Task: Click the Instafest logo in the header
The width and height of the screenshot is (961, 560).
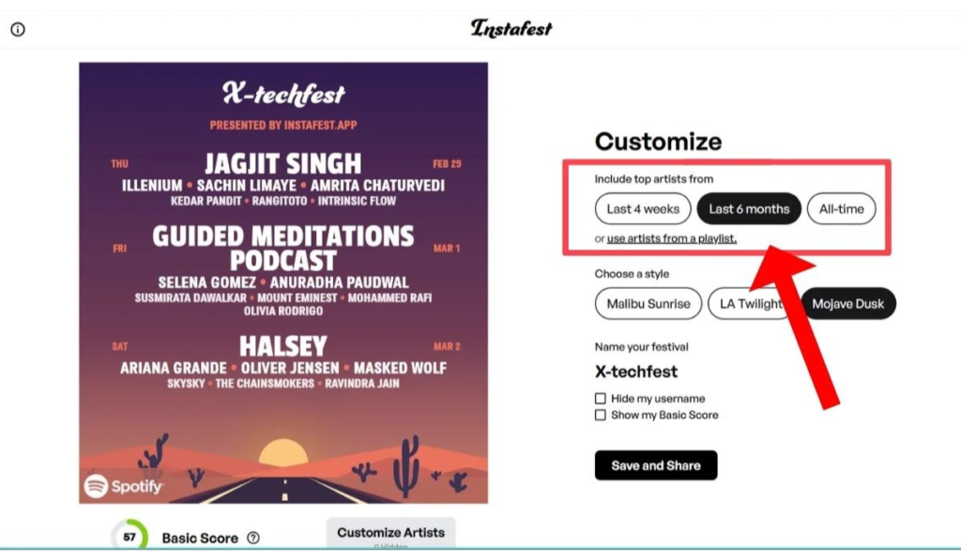Action: coord(511,28)
